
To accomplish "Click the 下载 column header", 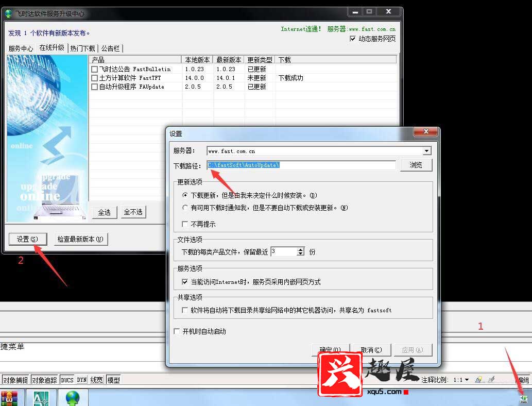I will coord(336,60).
